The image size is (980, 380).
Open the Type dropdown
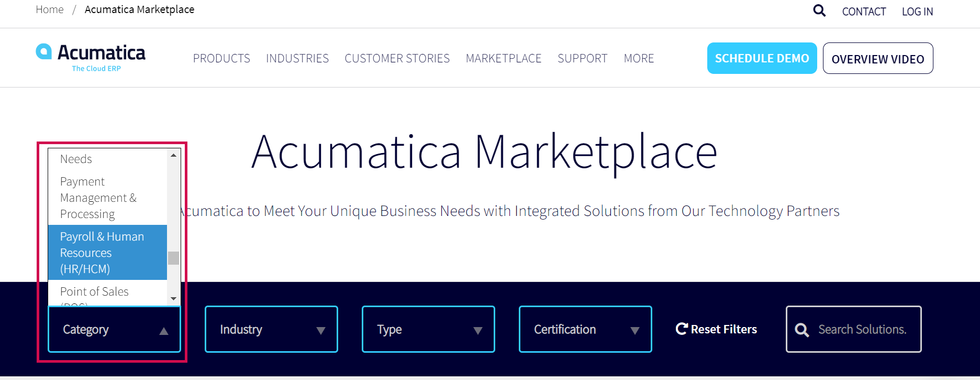(428, 329)
